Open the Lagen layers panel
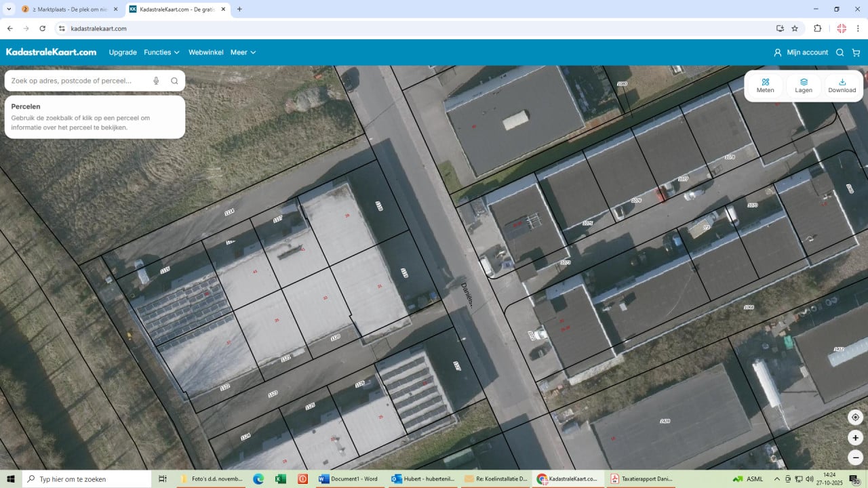 click(804, 85)
